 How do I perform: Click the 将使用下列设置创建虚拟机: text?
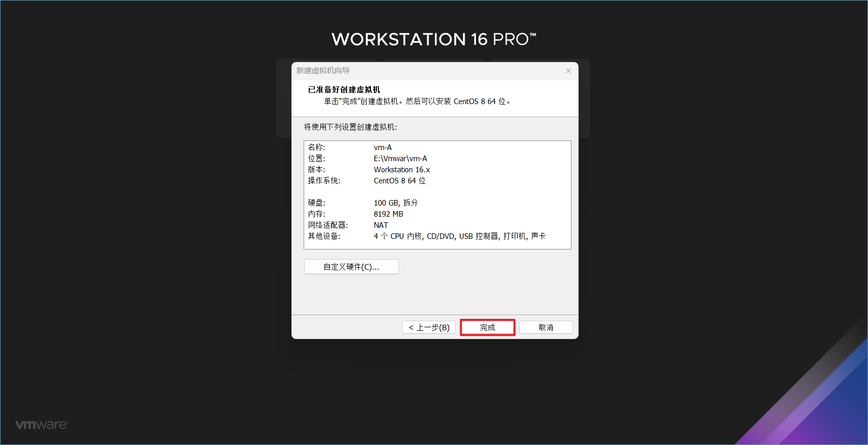pos(351,127)
